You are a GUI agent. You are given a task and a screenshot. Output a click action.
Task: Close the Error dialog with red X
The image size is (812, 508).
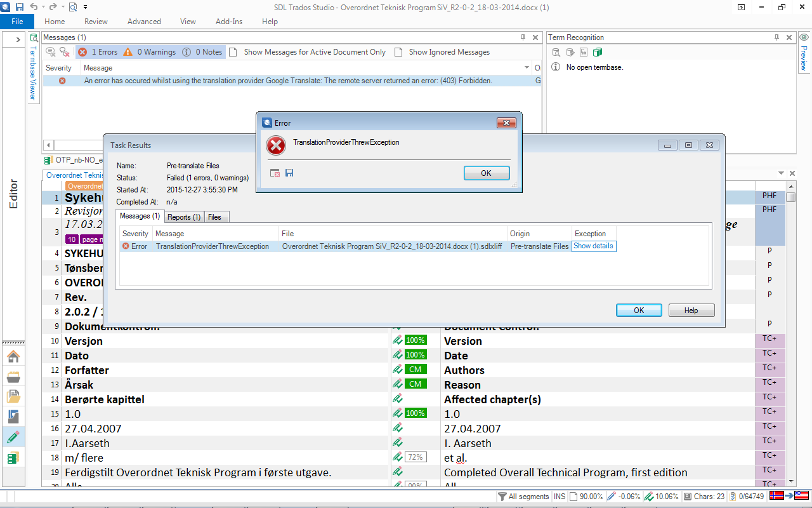506,123
